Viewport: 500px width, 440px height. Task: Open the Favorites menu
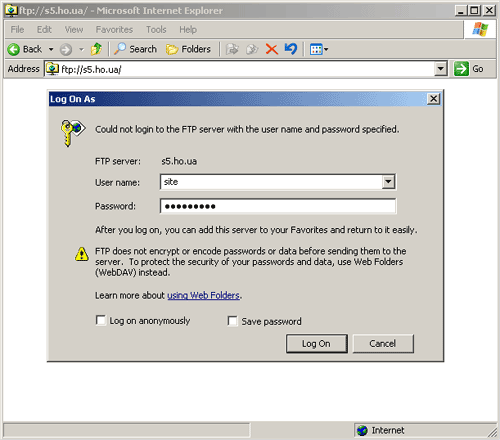coord(114,30)
